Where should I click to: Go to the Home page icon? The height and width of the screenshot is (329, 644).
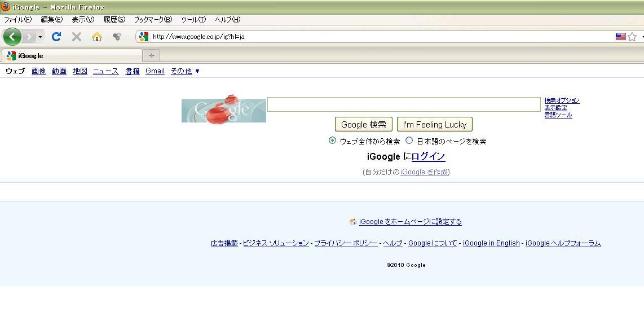(x=97, y=37)
